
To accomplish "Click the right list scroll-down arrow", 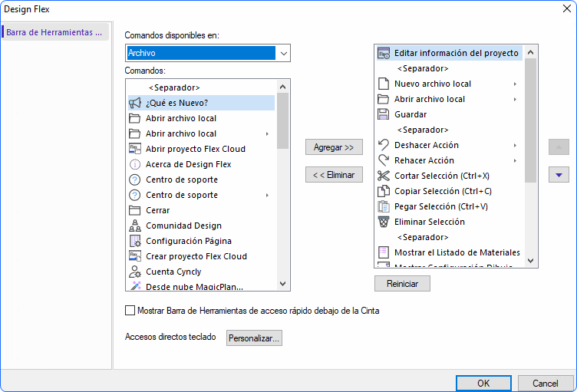I will coord(530,261).
